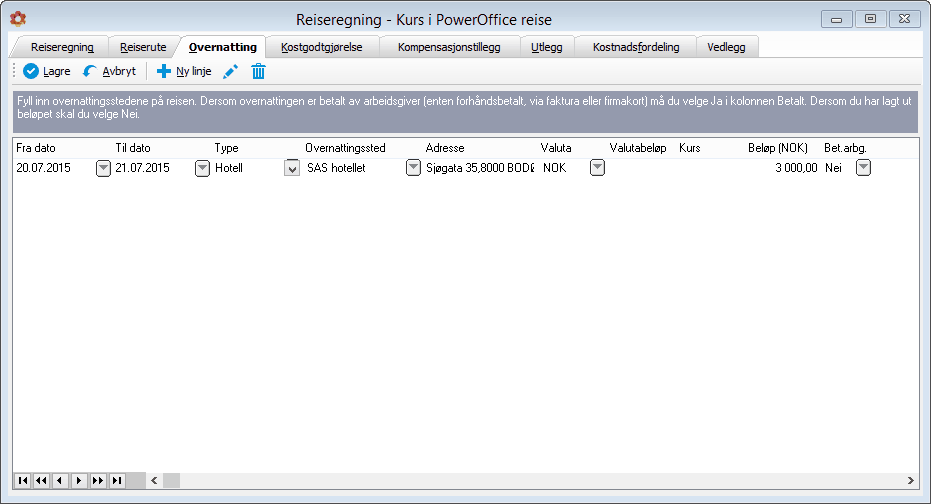The height and width of the screenshot is (504, 931).
Task: Click the Nei value in Bet.arbg.
Action: click(833, 168)
